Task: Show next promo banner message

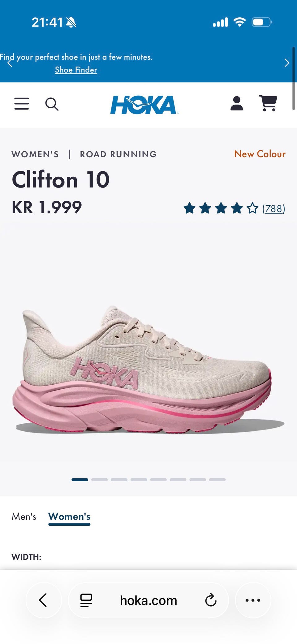Action: pos(287,63)
